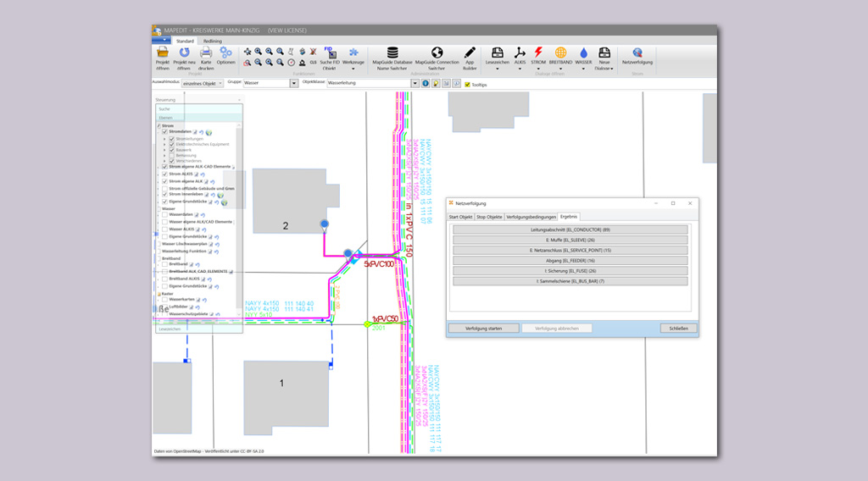Click the WASSER water drop icon
Viewport: 868px width, 481px height.
pyautogui.click(x=583, y=53)
